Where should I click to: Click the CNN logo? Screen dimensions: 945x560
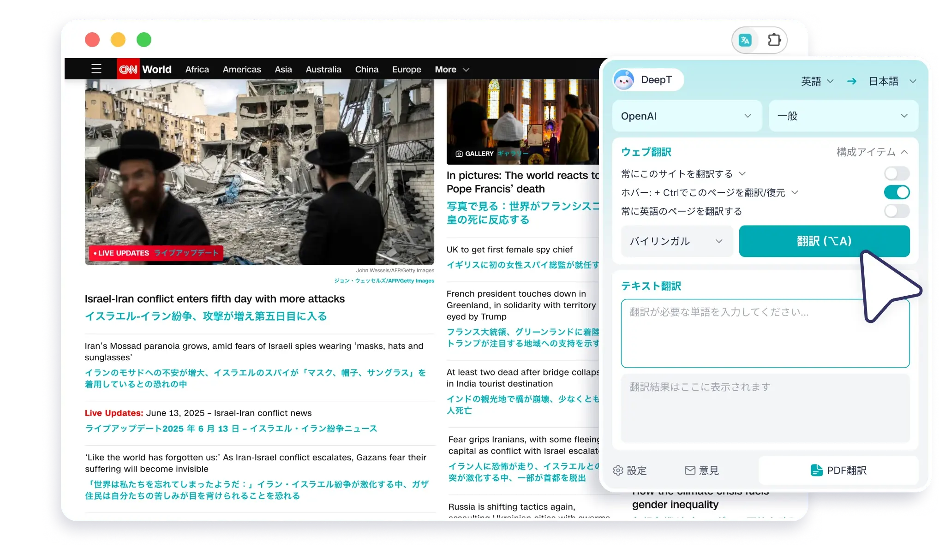click(x=128, y=69)
